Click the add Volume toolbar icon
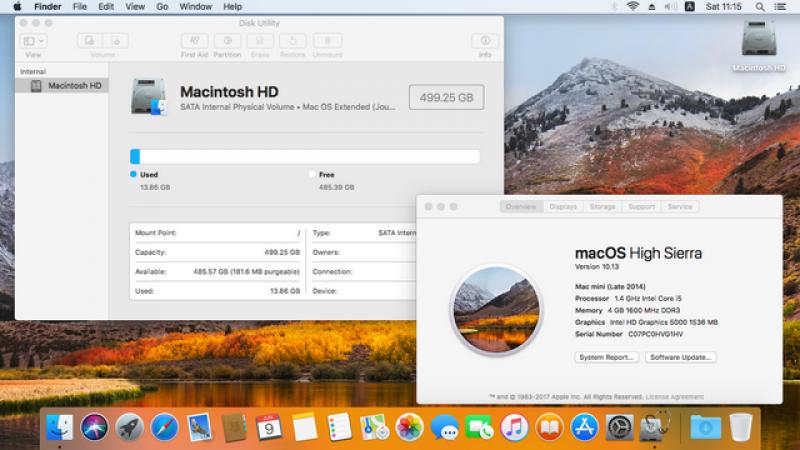 coord(90,41)
